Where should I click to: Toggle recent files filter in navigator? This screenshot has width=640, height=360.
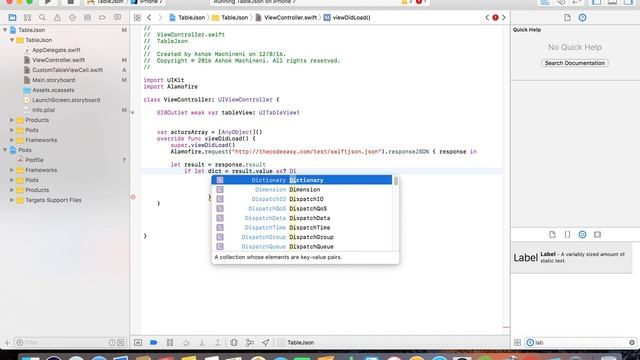coord(112,342)
